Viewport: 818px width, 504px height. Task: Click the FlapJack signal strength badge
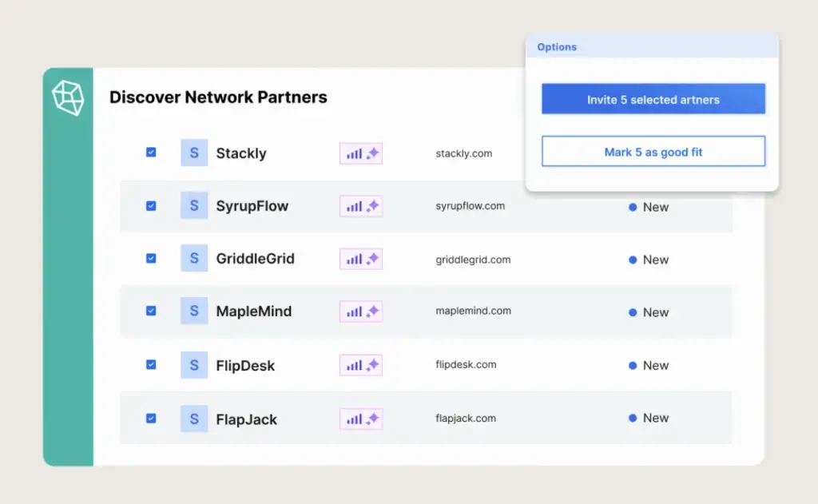pyautogui.click(x=361, y=419)
